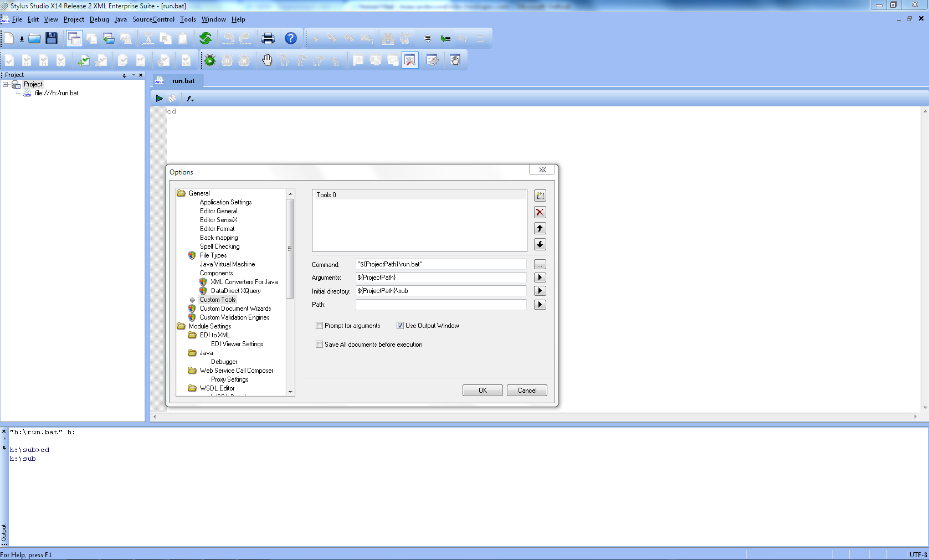The image size is (929, 560).
Task: Click into the Path input field
Action: point(441,305)
